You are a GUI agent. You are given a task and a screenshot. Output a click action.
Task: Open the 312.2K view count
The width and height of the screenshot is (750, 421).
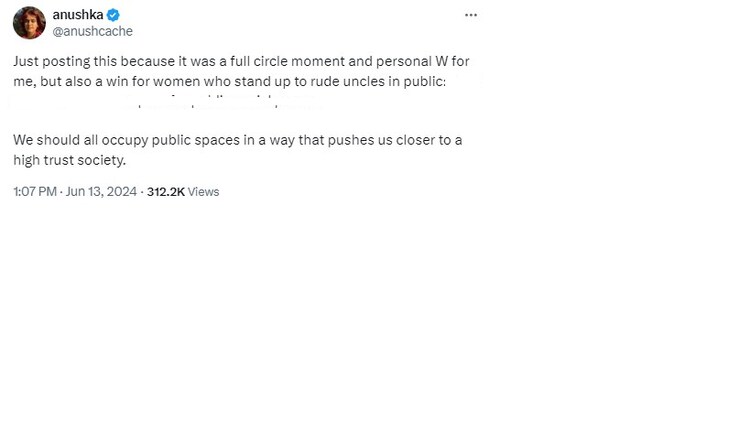[165, 192]
